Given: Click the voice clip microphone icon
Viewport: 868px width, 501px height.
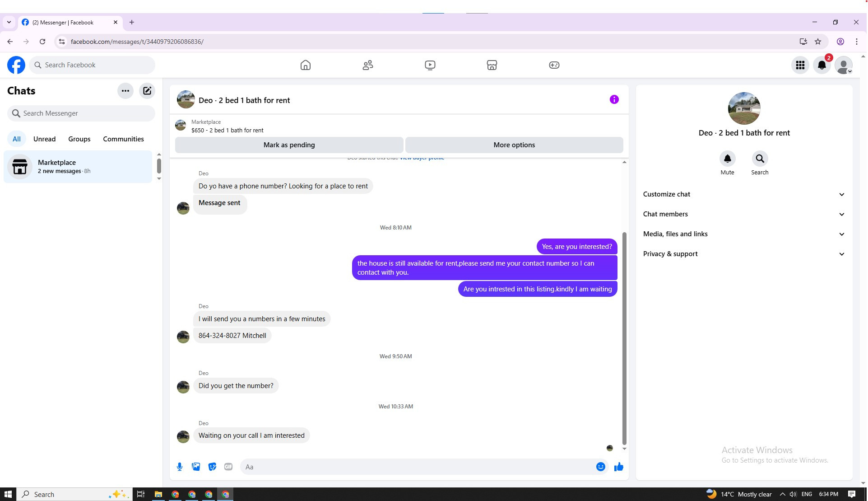Looking at the screenshot, I should [x=180, y=467].
